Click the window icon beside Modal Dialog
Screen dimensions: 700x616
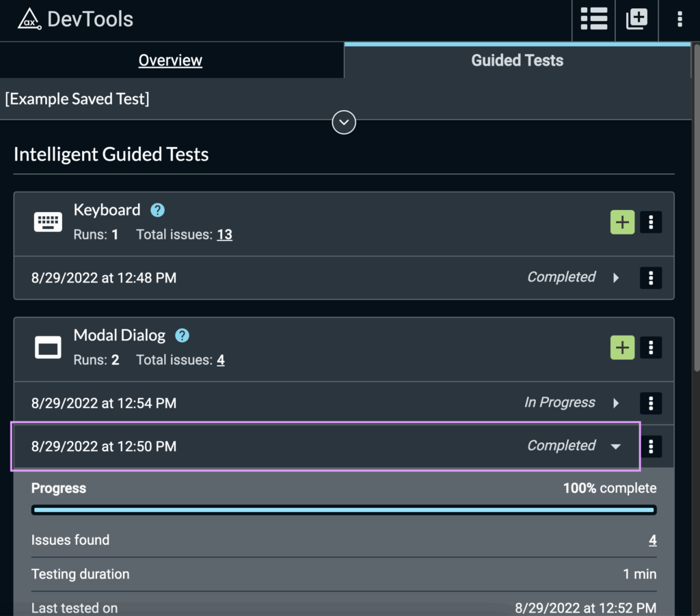point(48,347)
